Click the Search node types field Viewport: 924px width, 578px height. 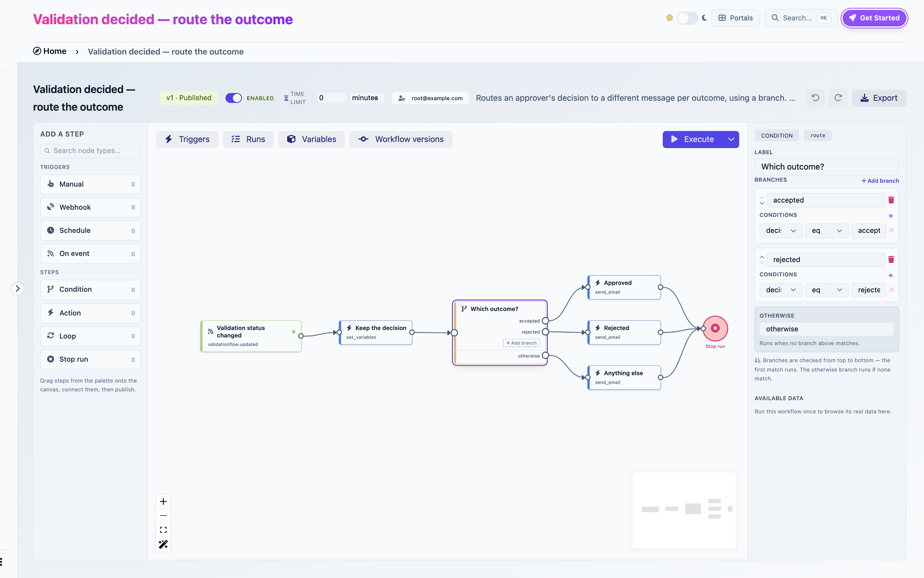(x=90, y=151)
